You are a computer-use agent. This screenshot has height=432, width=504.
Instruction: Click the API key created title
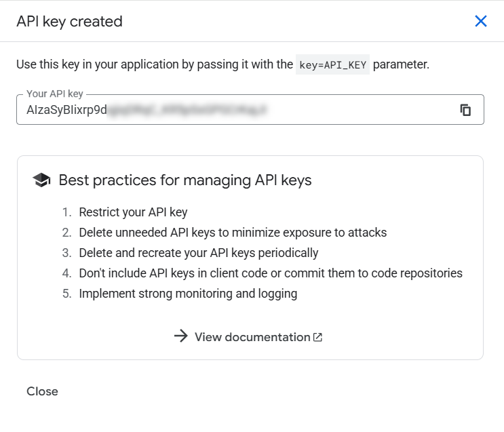click(x=69, y=21)
